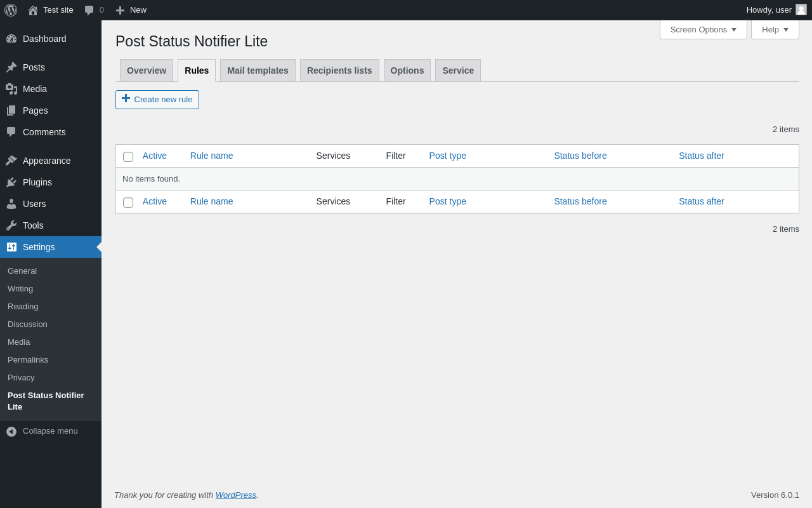Open the Mail templates tab

(258, 70)
